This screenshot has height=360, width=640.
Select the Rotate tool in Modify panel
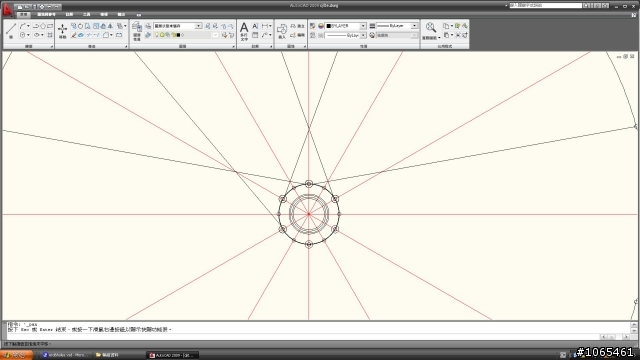pos(80,26)
